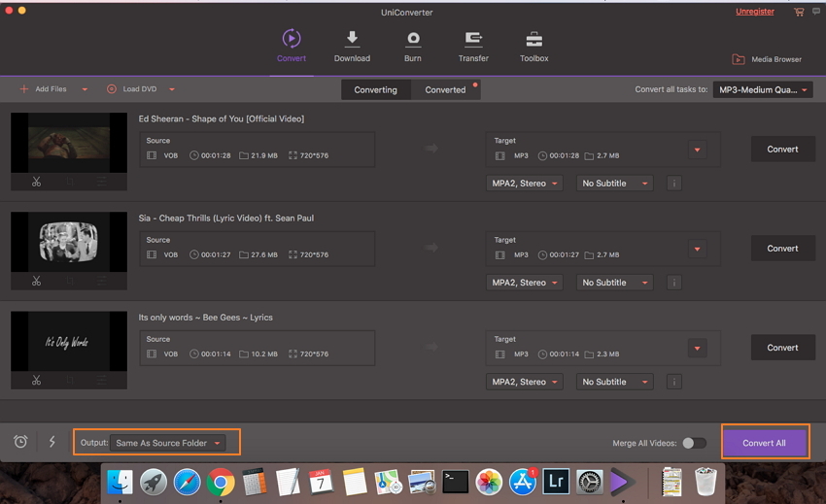Screen dimensions: 826x504
Task: Convert the Bee Gees lyrics video
Action: coord(783,348)
